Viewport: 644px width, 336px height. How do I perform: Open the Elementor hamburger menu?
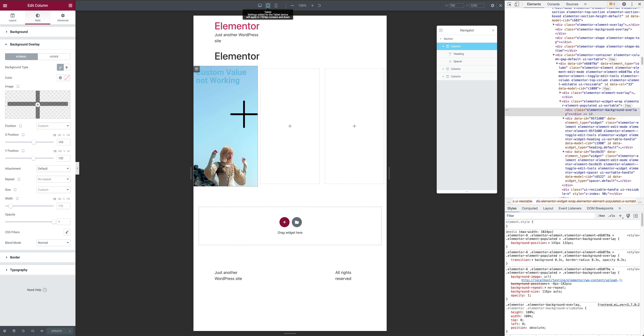[5, 6]
